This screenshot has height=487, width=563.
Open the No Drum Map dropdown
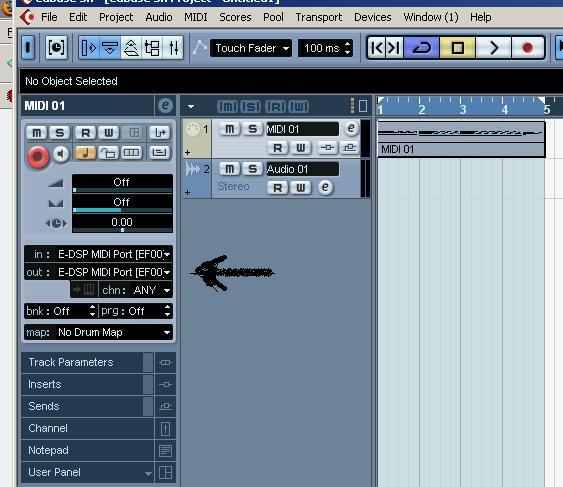point(98,332)
